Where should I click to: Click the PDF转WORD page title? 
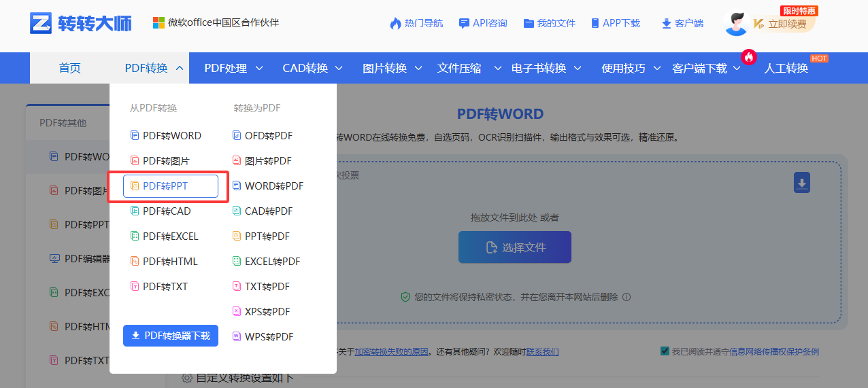pos(500,114)
